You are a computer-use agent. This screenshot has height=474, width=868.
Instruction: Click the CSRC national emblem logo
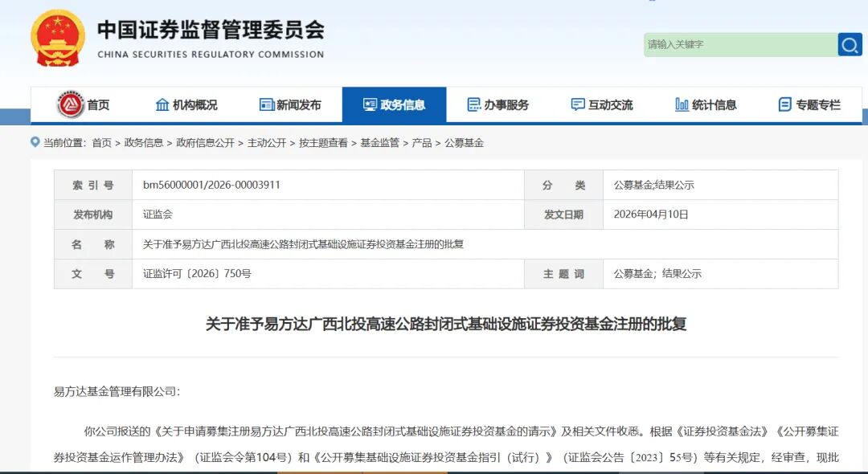coord(57,38)
